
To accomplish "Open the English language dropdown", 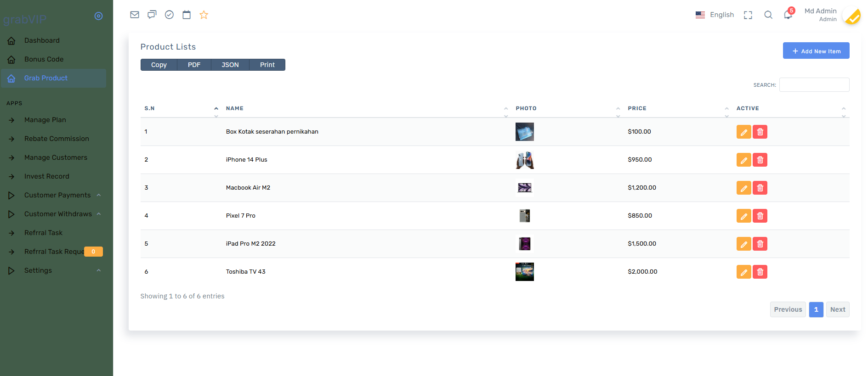I will tap(715, 15).
